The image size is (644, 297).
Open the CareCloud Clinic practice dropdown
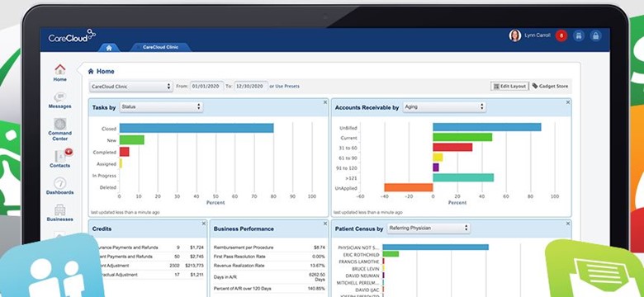click(131, 87)
